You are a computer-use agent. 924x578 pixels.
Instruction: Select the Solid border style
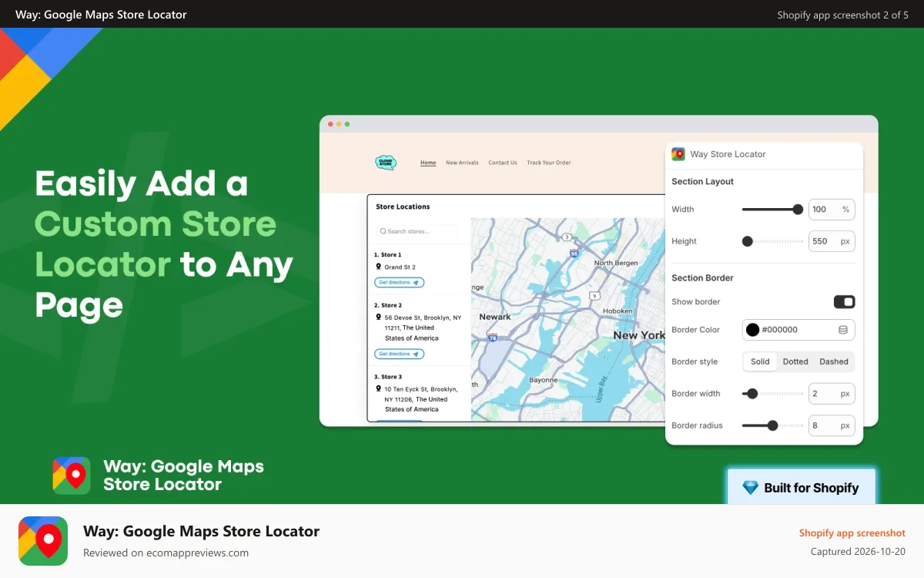tap(760, 361)
